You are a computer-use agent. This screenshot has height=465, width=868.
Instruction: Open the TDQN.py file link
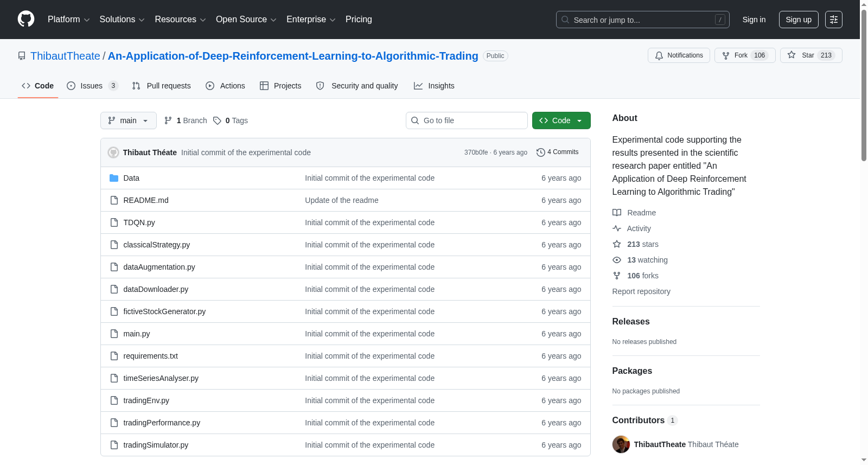pos(139,222)
